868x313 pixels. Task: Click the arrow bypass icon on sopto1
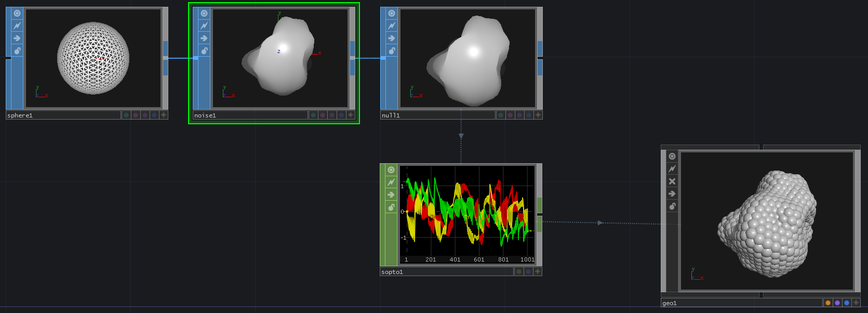coord(391,194)
